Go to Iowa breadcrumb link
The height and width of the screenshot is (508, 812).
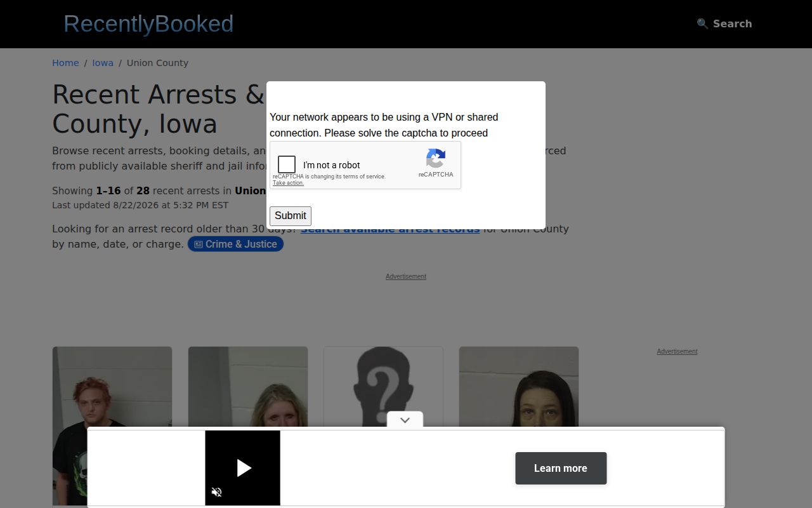103,63
